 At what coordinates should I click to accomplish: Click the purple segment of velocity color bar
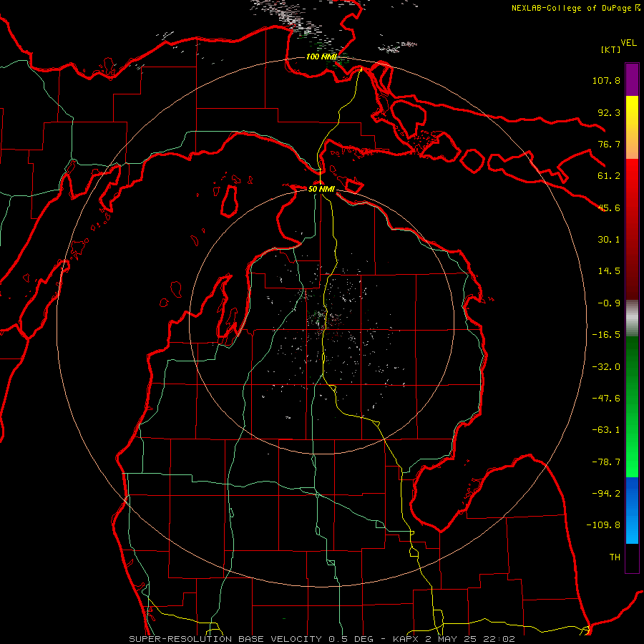(632, 79)
